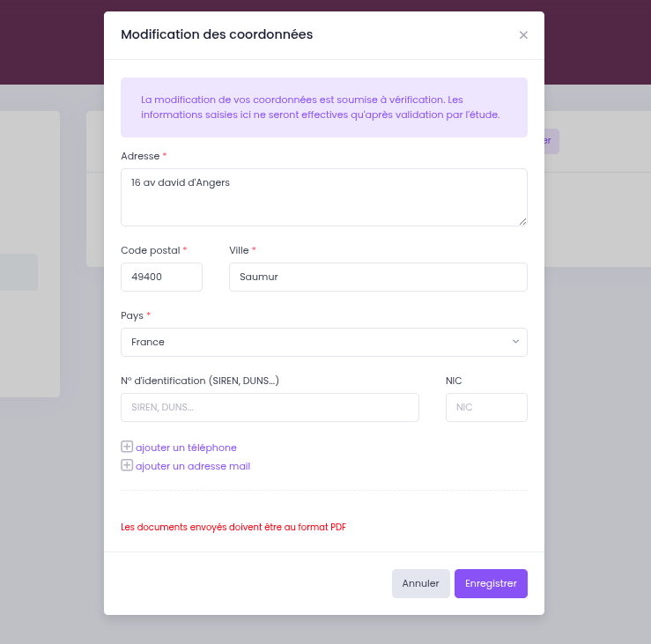This screenshot has height=644, width=651.
Task: Click the 'N° d'identification (SIREN, DUNS...)' label
Action: coord(200,381)
